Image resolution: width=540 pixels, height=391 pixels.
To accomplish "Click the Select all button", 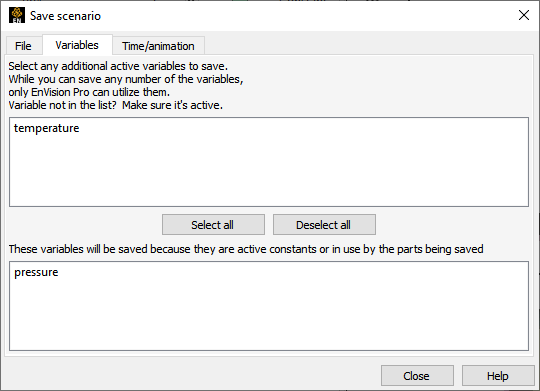I will coord(213,225).
